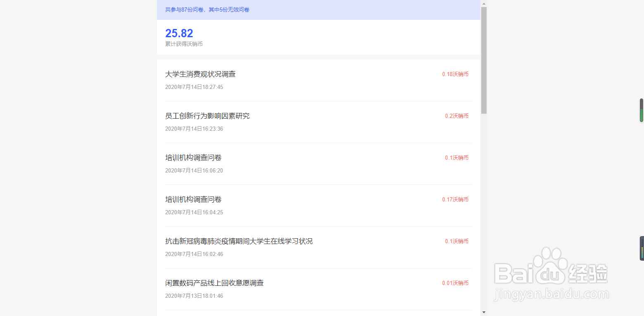Click the 25.82 coin total figure

pyautogui.click(x=179, y=33)
